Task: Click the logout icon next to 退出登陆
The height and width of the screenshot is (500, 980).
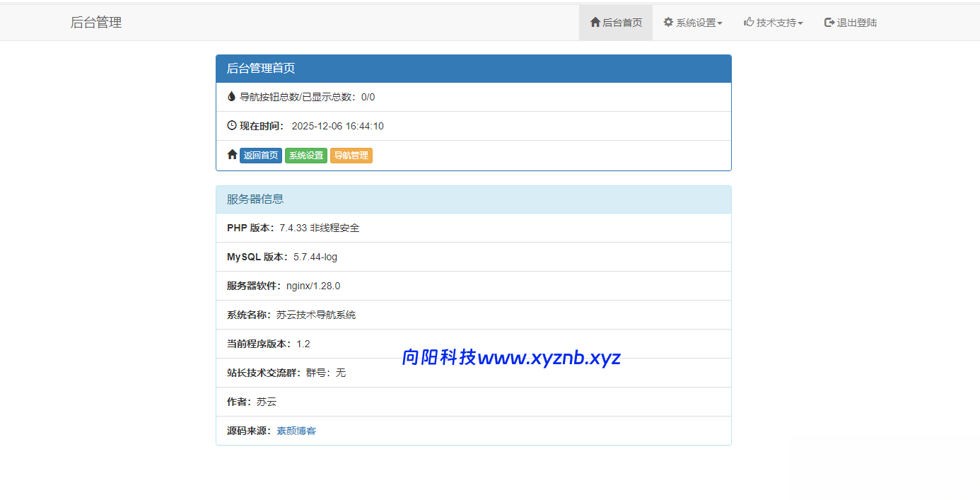Action: 827,22
